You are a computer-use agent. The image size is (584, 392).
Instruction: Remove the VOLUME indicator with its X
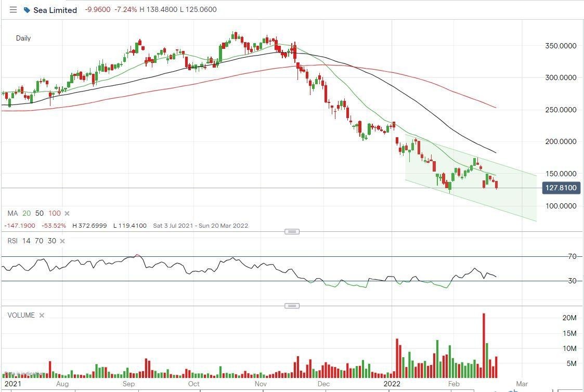pyautogui.click(x=42, y=315)
